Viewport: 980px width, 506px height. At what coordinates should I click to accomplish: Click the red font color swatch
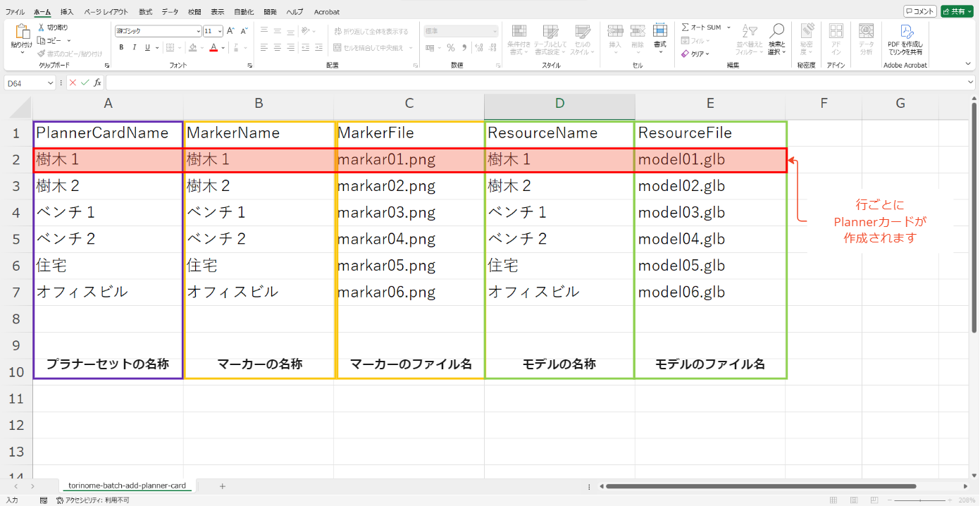tap(213, 48)
